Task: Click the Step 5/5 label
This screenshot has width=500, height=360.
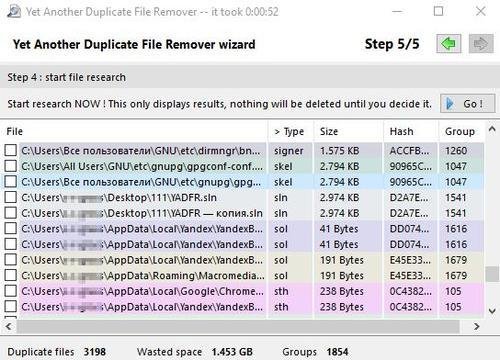Action: pyautogui.click(x=392, y=44)
